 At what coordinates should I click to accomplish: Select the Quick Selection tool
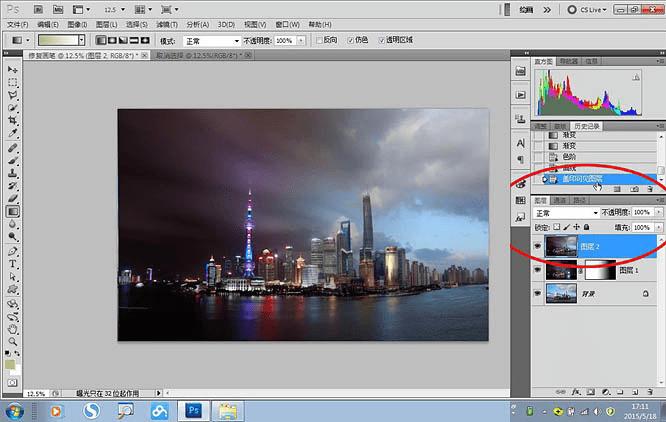pos(13,107)
